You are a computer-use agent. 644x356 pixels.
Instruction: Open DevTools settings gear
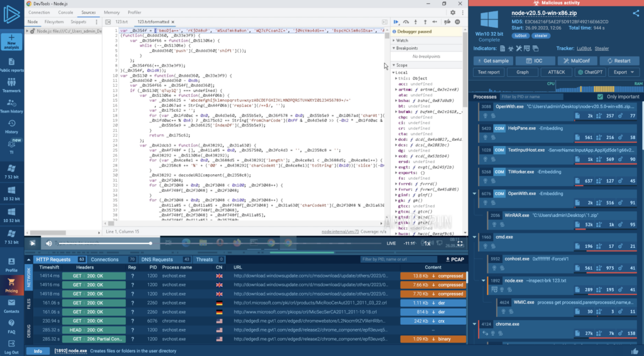(452, 12)
